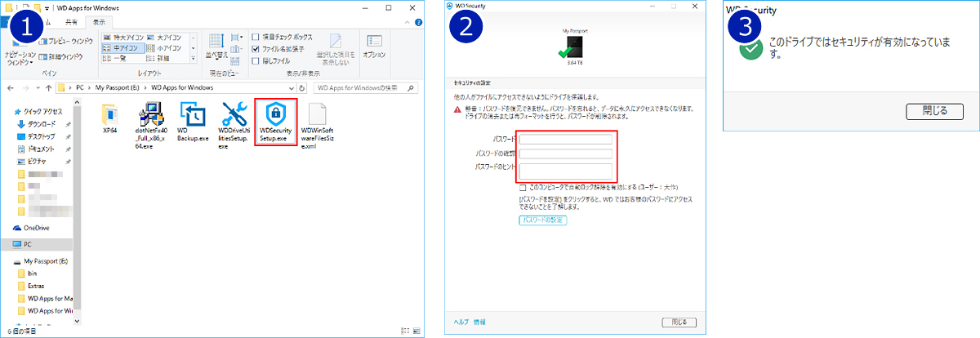Screen dimensions: 980x338
Task: Check the auto-unlock on this computer checkbox
Action: click(522, 187)
